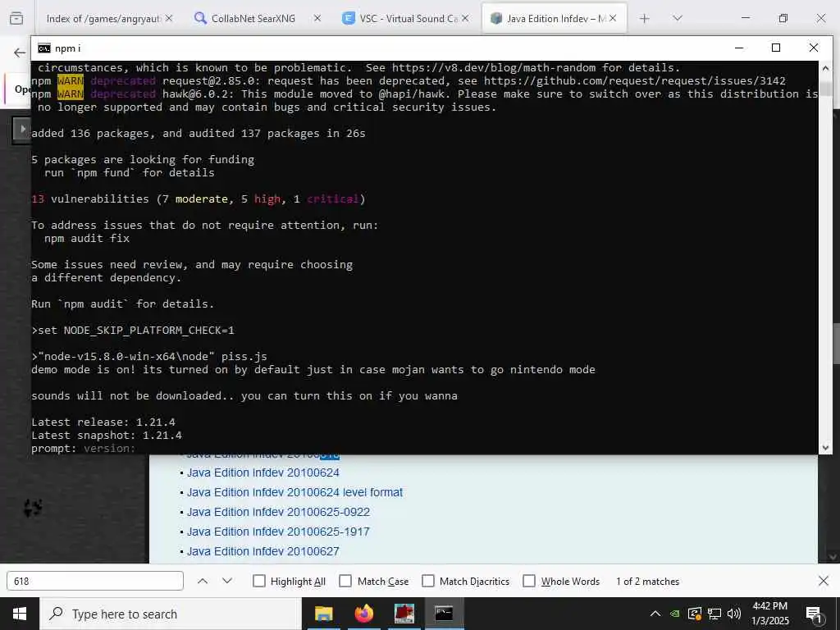Click console scrollbar up arrow
The width and height of the screenshot is (840, 630).
825,68
